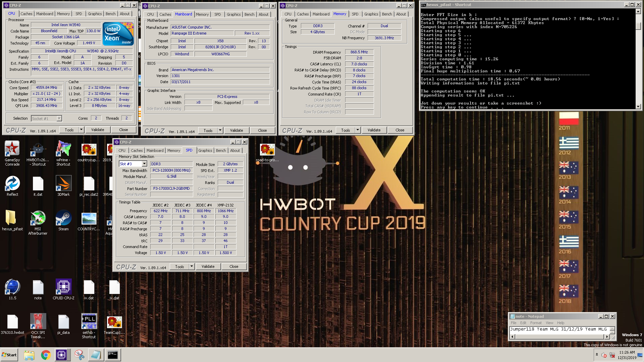Switch to Caches tab in CPU window

point(26,14)
